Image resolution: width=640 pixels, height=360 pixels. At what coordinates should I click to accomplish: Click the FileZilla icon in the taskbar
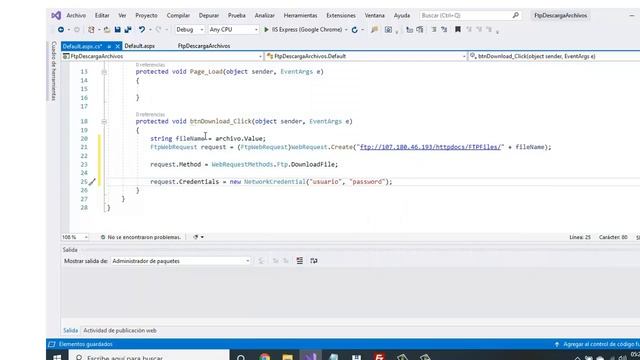point(379,357)
